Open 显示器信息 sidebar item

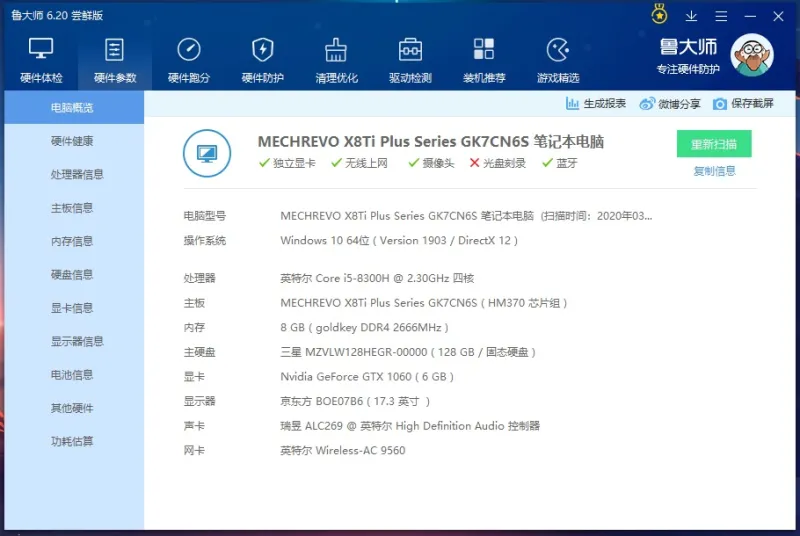(74, 341)
